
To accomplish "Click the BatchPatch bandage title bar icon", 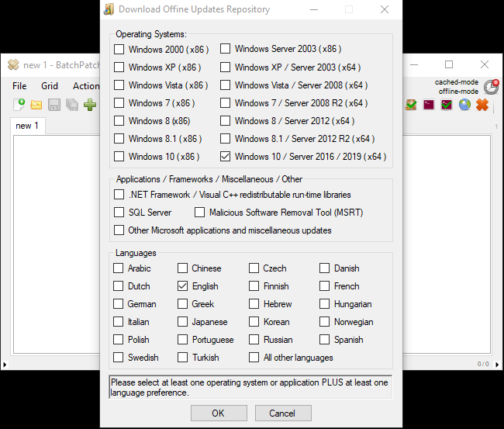I will [13, 64].
